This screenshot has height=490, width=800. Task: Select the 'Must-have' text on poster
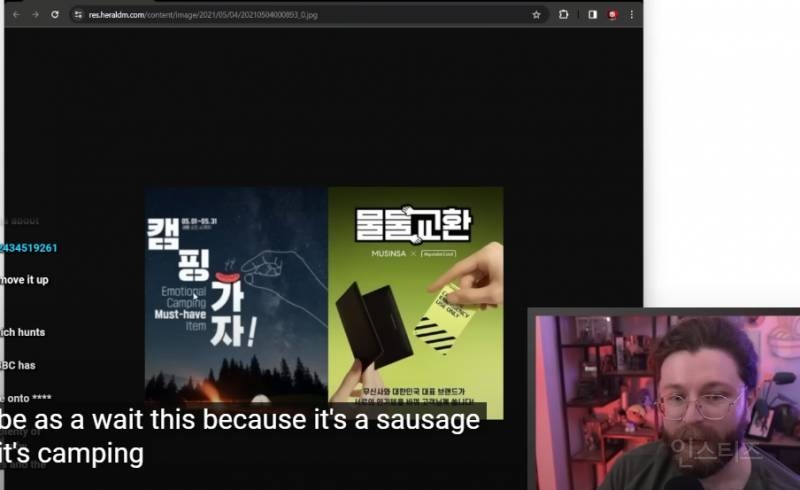(180, 314)
